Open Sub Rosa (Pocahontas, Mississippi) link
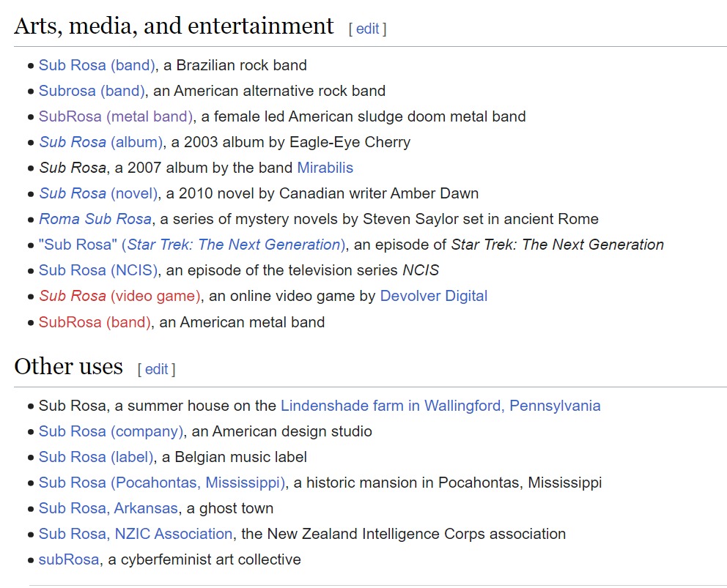The image size is (727, 588). point(162,483)
